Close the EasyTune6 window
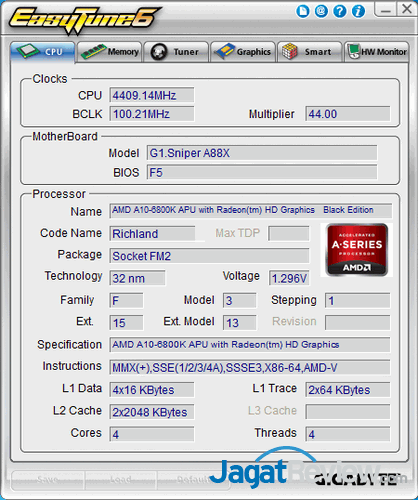 [407, 9]
